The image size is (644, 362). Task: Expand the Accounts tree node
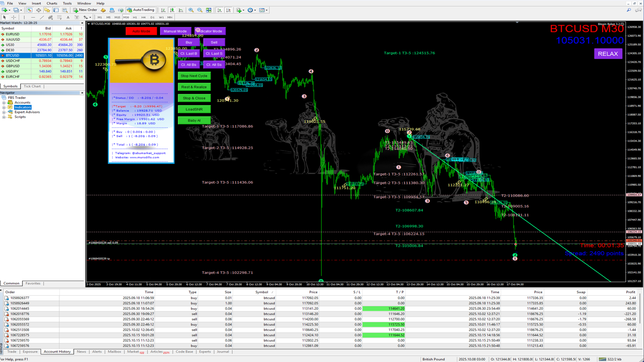tap(4, 103)
